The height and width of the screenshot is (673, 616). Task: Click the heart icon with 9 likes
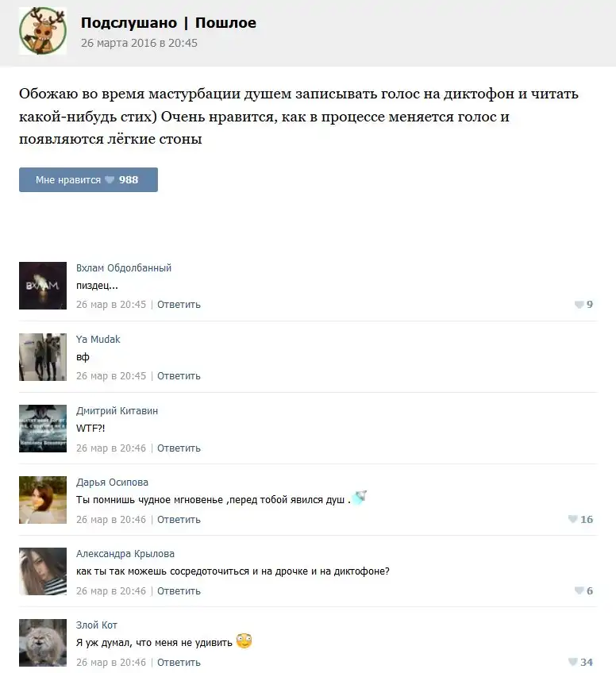pos(579,304)
